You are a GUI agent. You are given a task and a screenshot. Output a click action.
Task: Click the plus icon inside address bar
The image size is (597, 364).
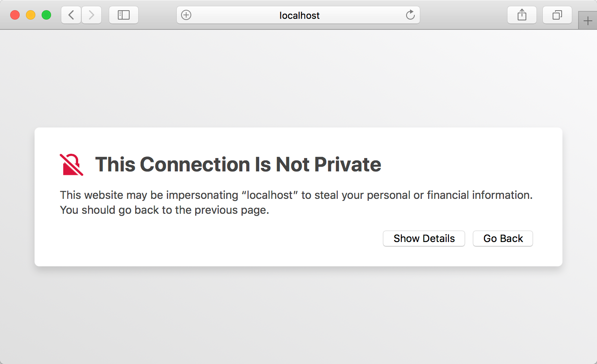point(186,15)
